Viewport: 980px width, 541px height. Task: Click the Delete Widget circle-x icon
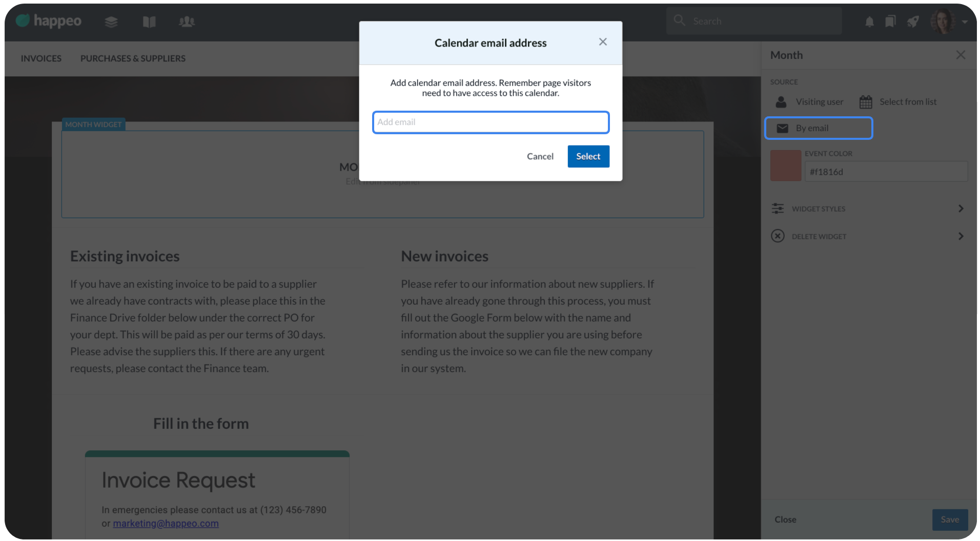point(778,236)
